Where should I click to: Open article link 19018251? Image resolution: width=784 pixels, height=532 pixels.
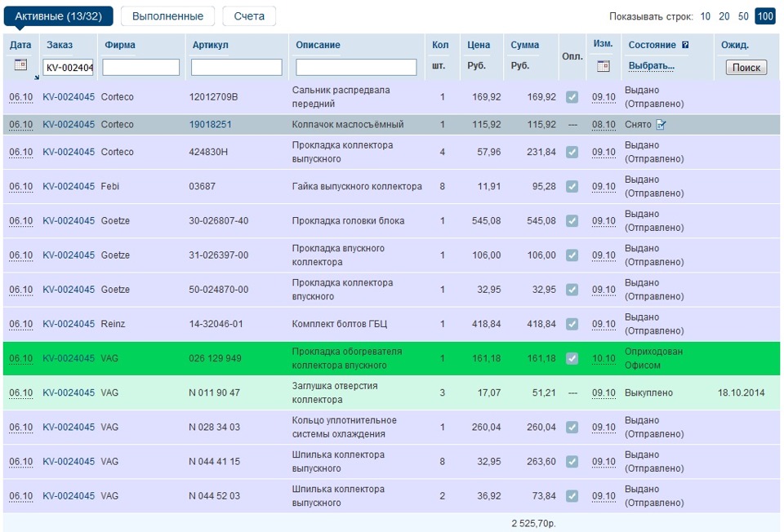(210, 125)
